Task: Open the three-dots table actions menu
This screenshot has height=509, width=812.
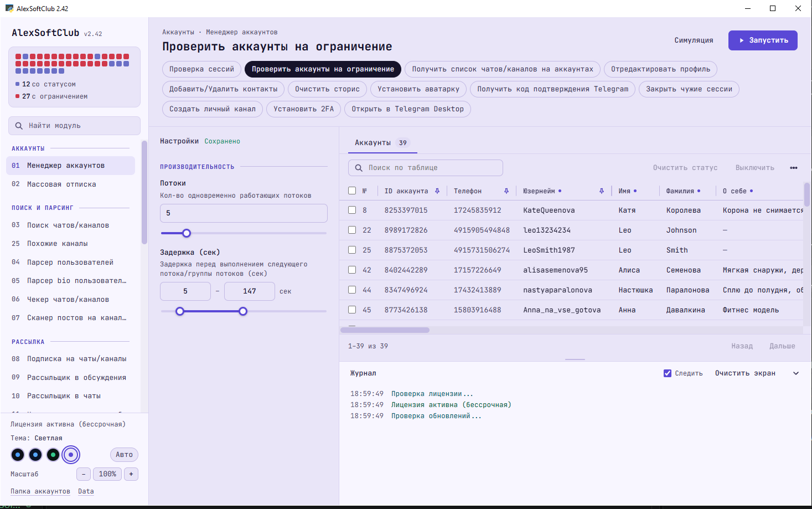Action: 794,168
